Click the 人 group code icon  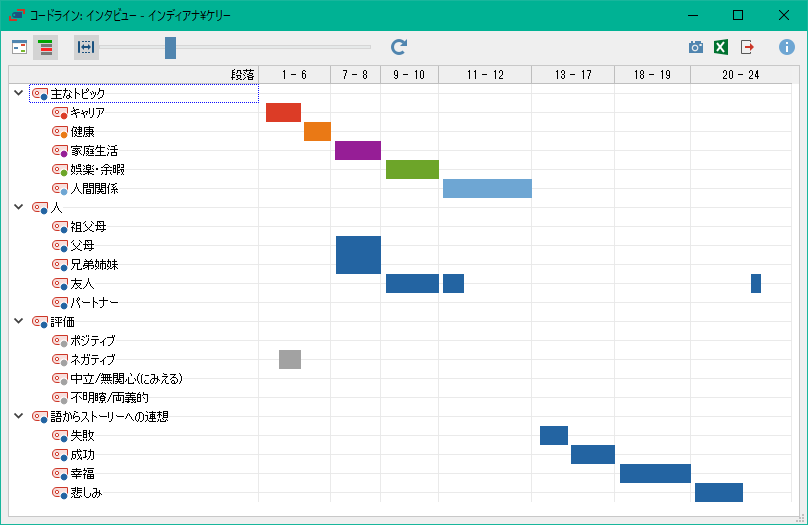[40, 208]
